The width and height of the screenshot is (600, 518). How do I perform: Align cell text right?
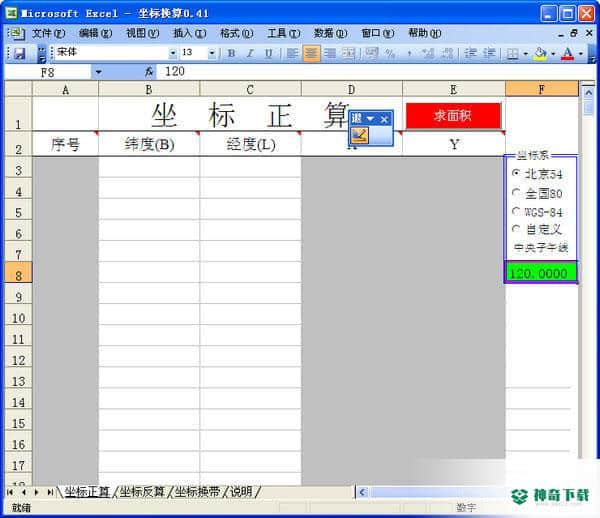[330, 53]
